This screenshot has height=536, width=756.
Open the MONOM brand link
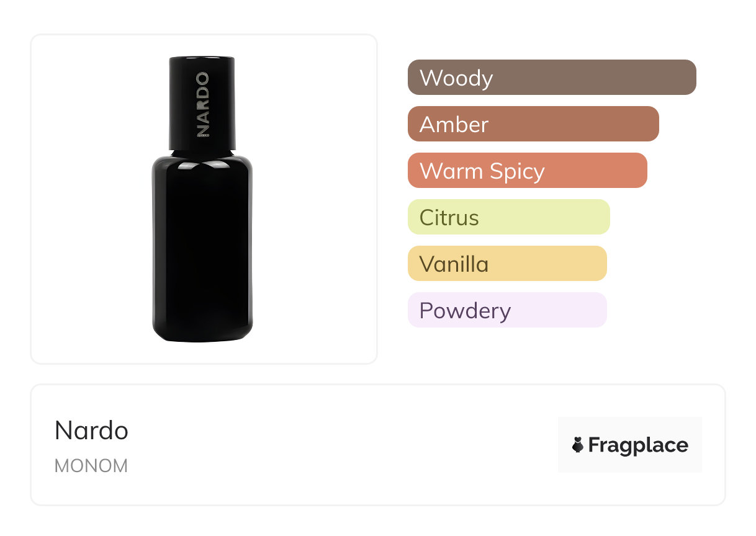coord(91,466)
